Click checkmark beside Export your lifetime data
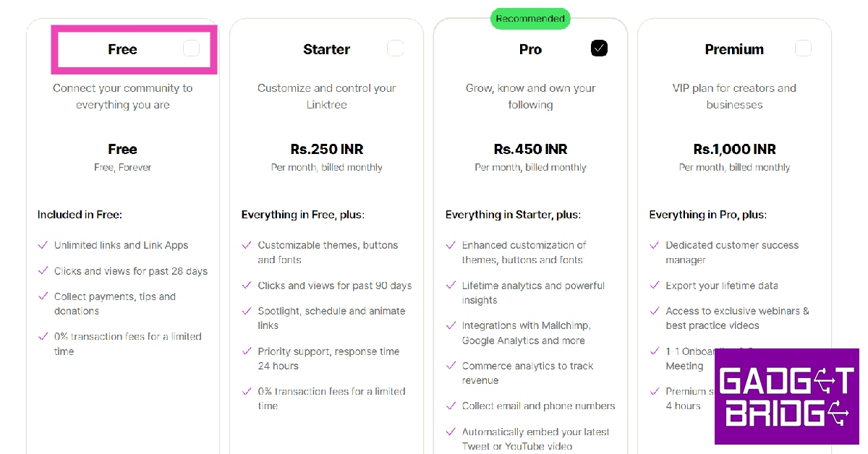 (x=655, y=286)
